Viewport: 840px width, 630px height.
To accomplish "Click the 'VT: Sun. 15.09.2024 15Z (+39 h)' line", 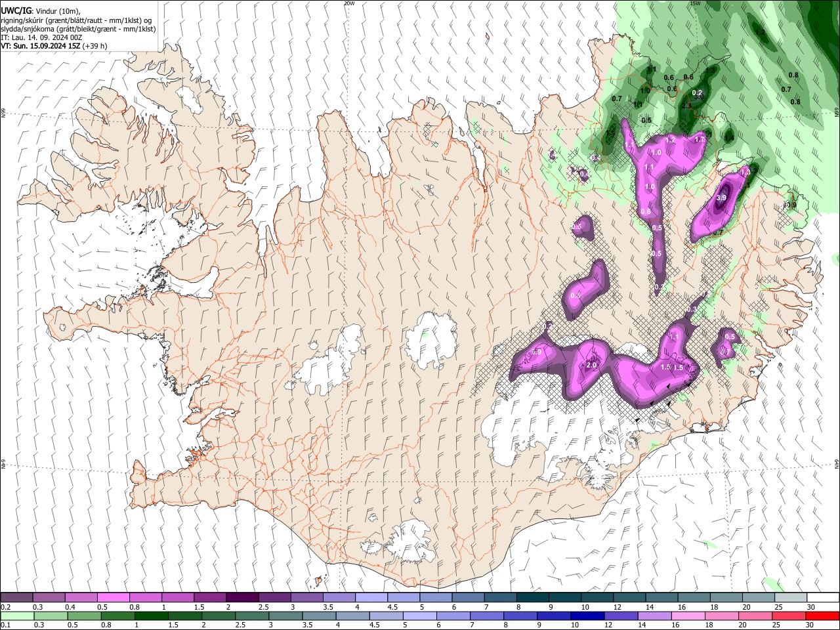I will coord(54,46).
